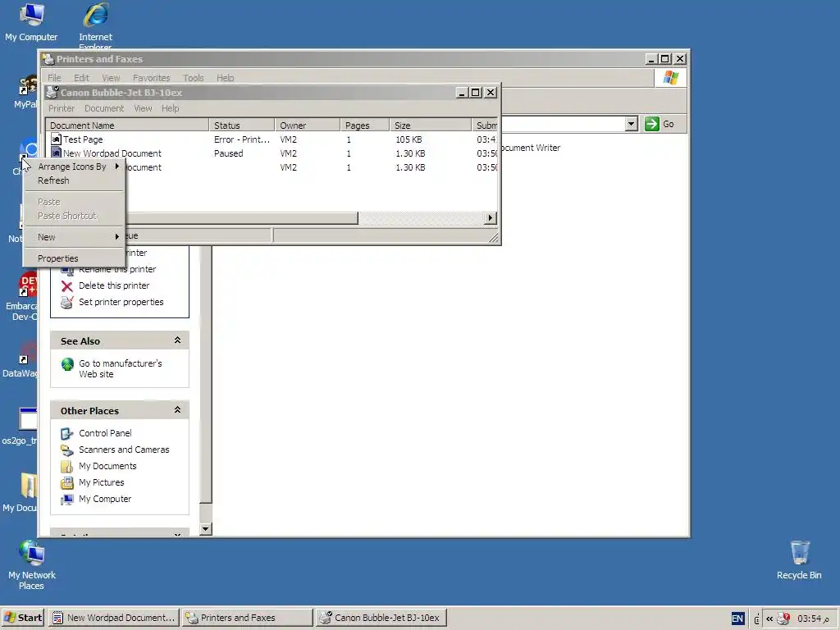Viewport: 840px width, 630px height.
Task: Expand the New submenu in context menu
Action: 75,237
